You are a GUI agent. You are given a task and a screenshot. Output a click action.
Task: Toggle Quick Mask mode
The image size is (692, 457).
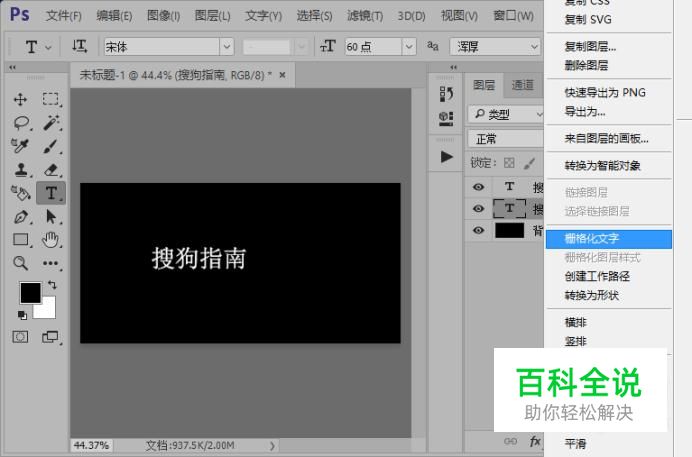pos(20,337)
